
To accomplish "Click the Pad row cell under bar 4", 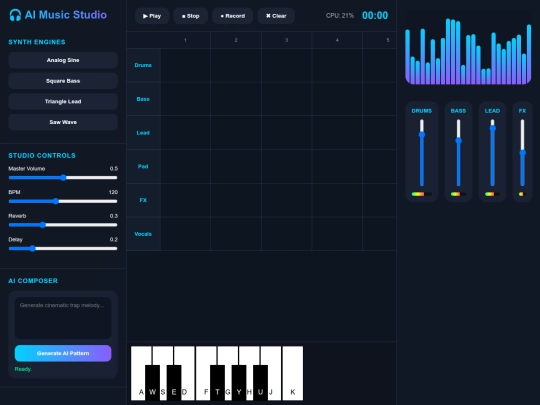I will pyautogui.click(x=337, y=167).
